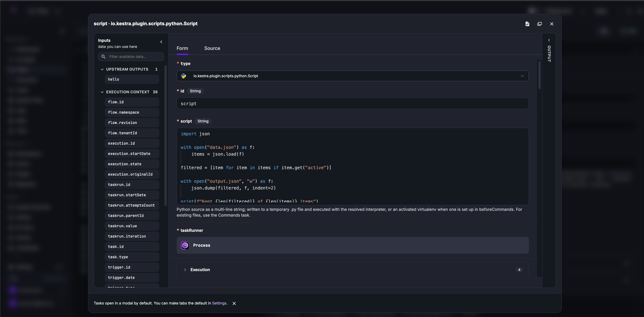Click the search icon in filter box
Image resolution: width=644 pixels, height=317 pixels.
pyautogui.click(x=104, y=57)
